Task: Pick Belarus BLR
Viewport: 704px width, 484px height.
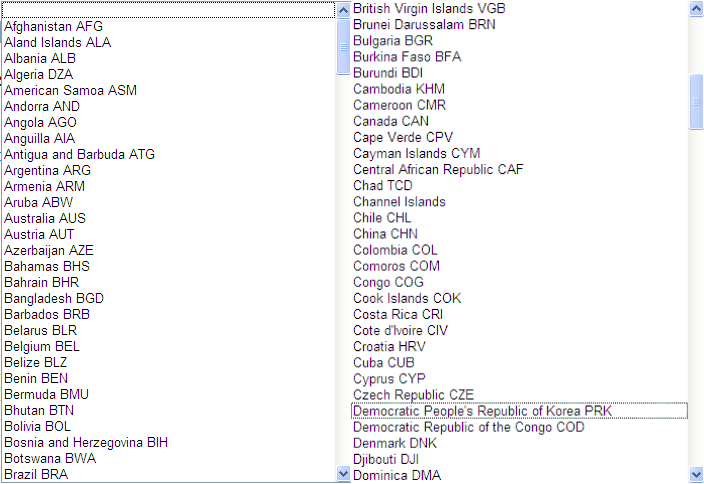Action: tap(40, 330)
